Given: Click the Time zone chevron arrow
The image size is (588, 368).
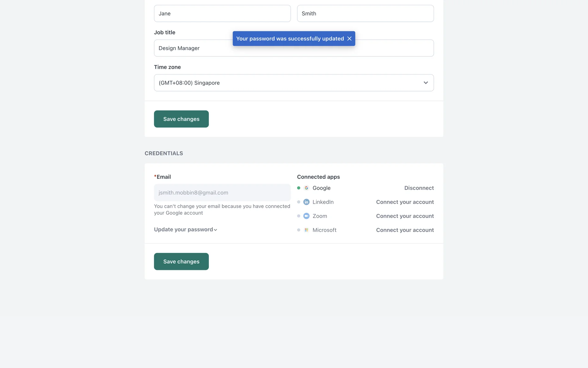Looking at the screenshot, I should click(x=426, y=83).
